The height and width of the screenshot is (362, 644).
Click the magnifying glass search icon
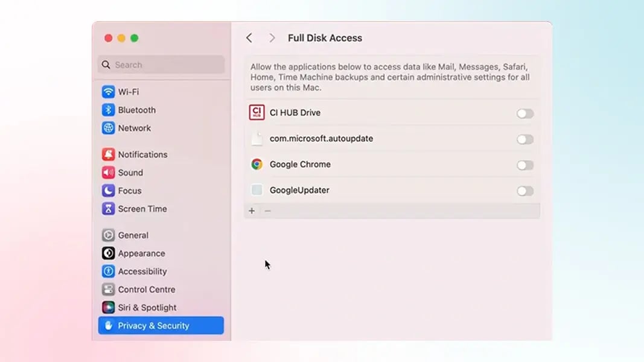[x=106, y=65]
